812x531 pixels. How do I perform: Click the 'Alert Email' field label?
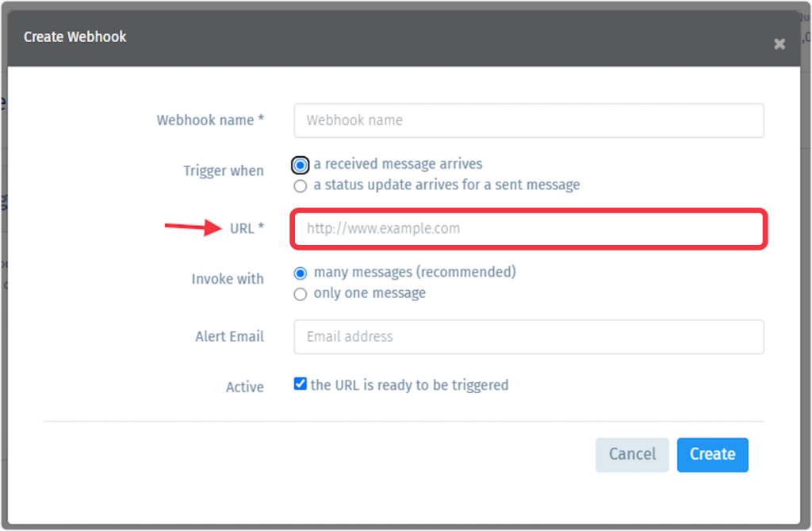click(x=229, y=336)
